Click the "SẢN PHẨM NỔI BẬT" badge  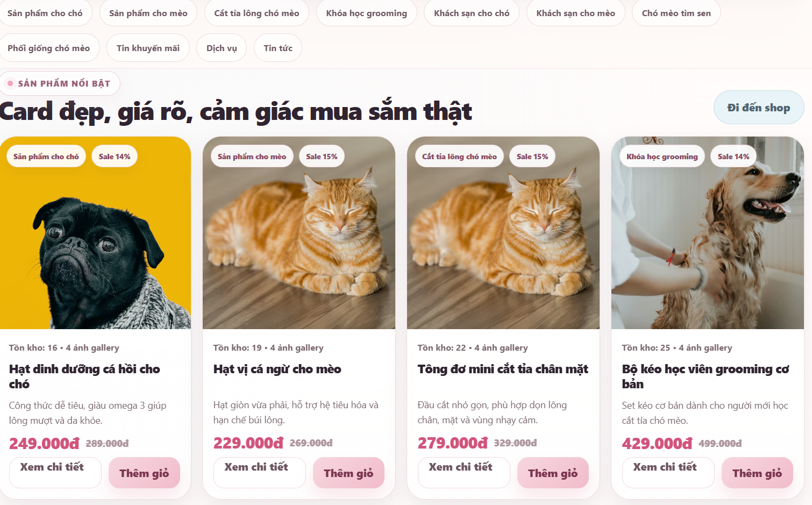(60, 83)
